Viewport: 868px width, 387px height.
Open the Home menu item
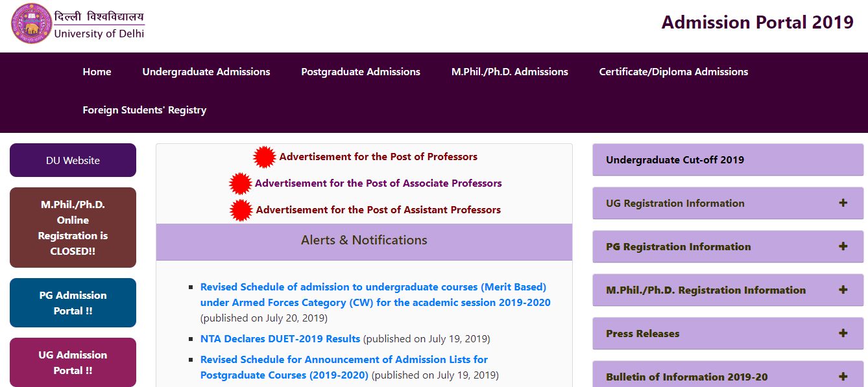click(x=97, y=71)
